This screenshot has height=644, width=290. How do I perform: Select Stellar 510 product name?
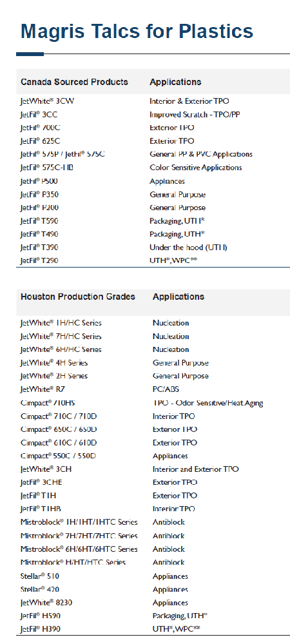pyautogui.click(x=39, y=576)
